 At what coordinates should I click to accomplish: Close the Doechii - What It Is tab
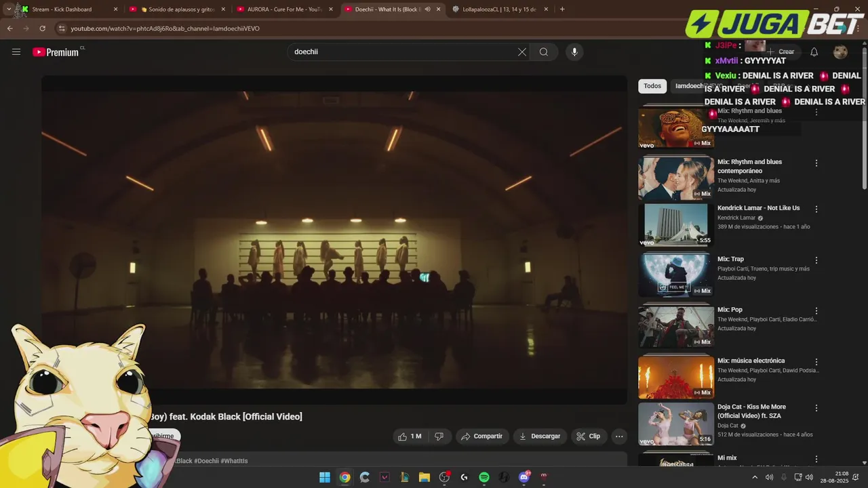click(438, 9)
